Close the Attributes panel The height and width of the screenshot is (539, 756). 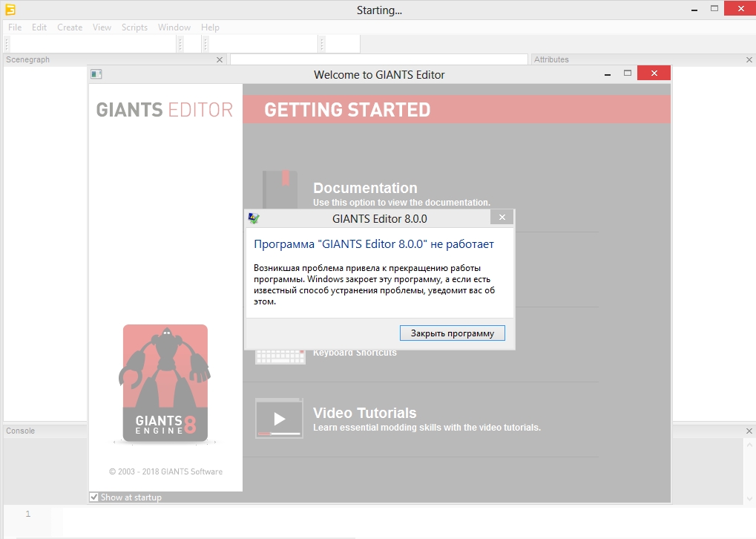point(749,59)
